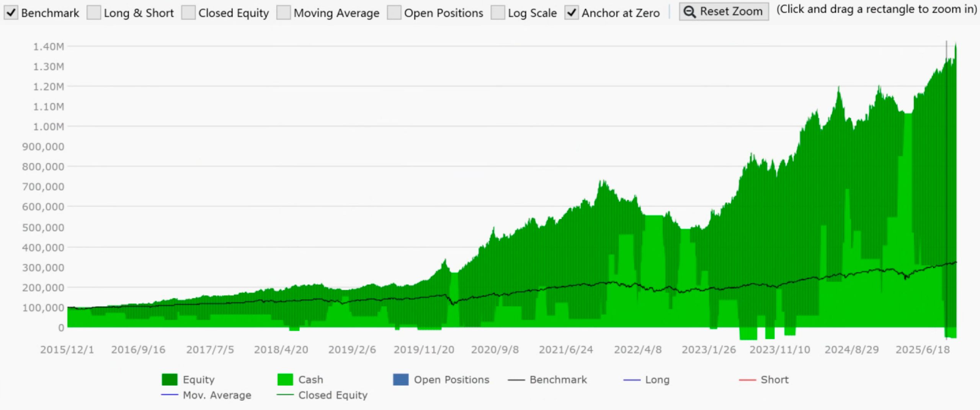This screenshot has height=410, width=980.
Task: Click the 2023/11/10 date axis label
Action: tap(779, 350)
